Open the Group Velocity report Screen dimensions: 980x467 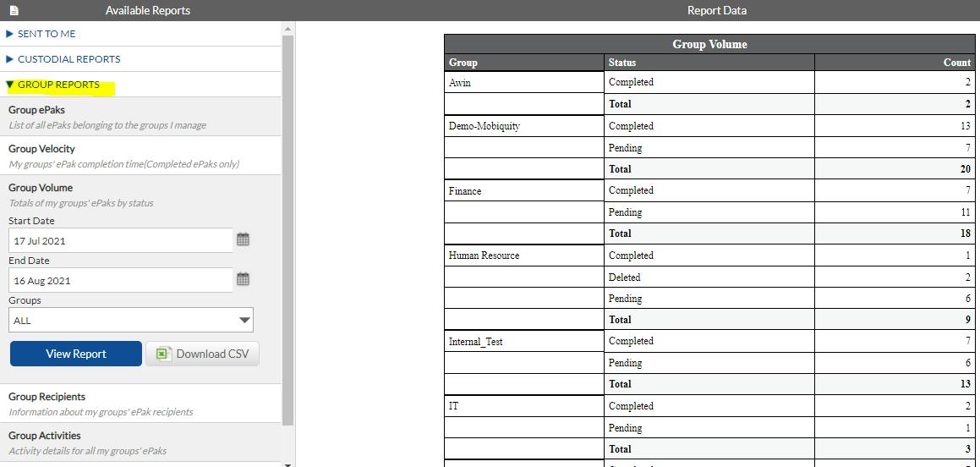point(141,156)
